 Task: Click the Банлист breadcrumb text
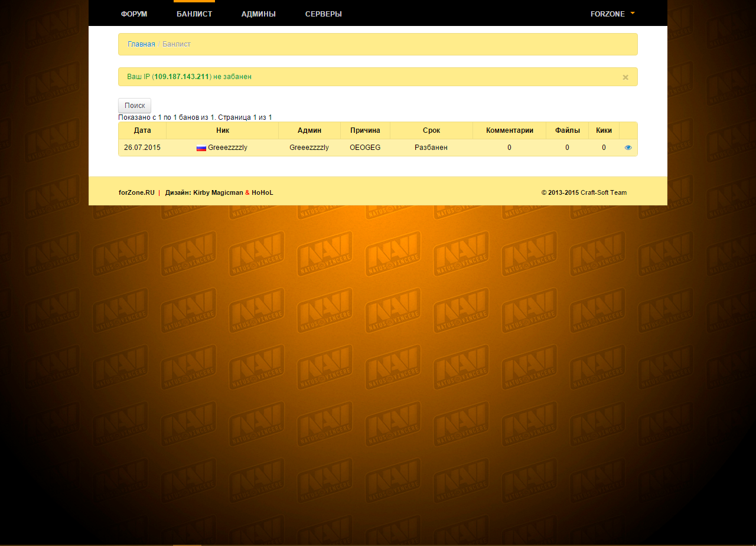click(177, 44)
